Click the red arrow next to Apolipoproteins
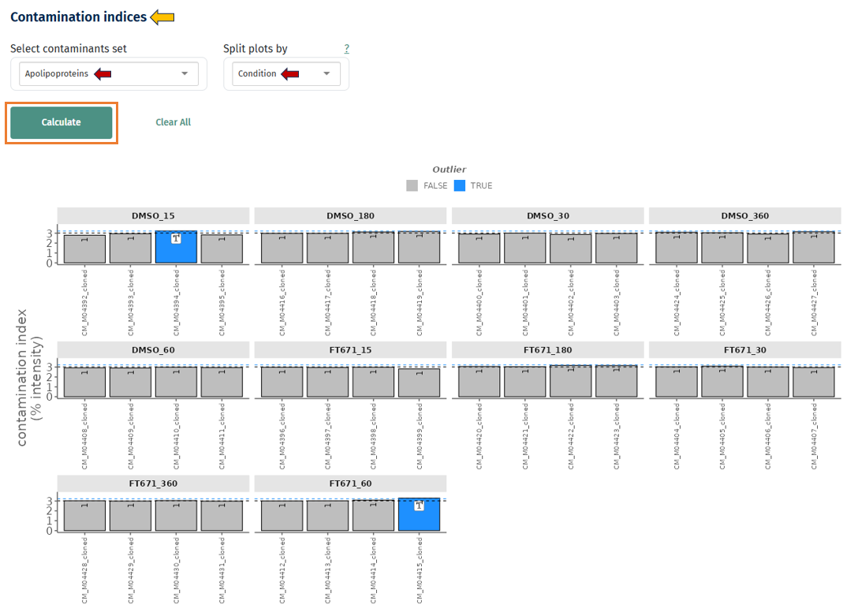The height and width of the screenshot is (616, 858). click(103, 74)
